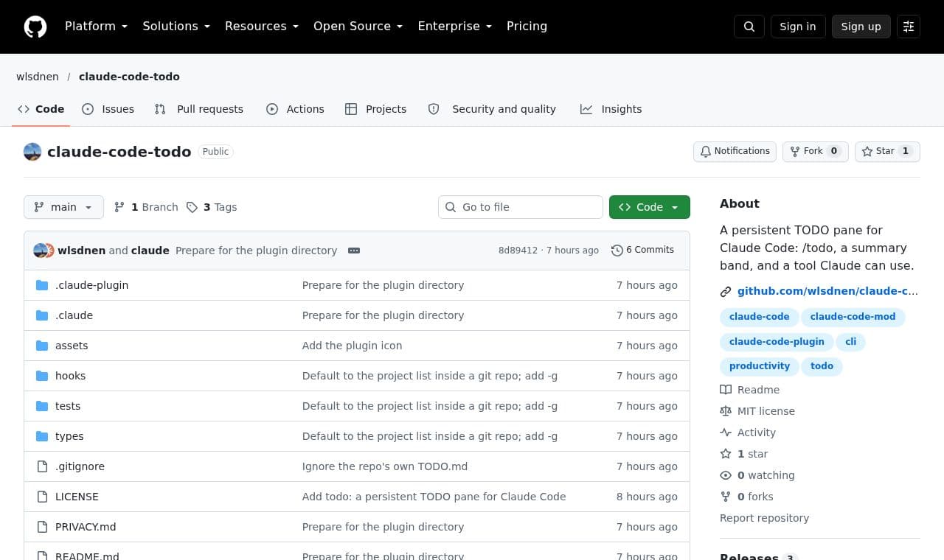Expand the green Code dropdown button

point(650,207)
